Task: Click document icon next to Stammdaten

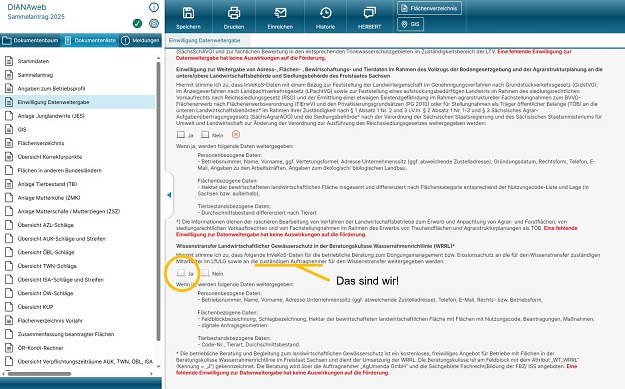Action: click(x=9, y=61)
